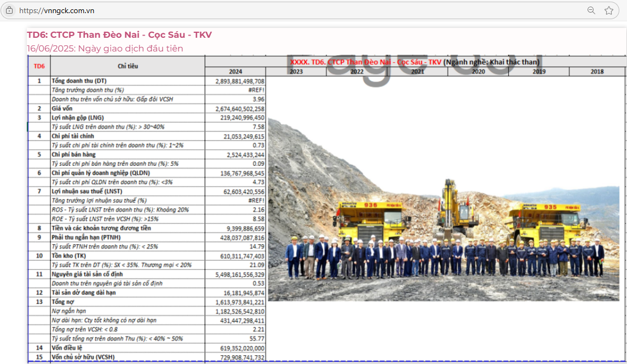Click the 2021 column header
This screenshot has height=364, width=627.
click(417, 72)
